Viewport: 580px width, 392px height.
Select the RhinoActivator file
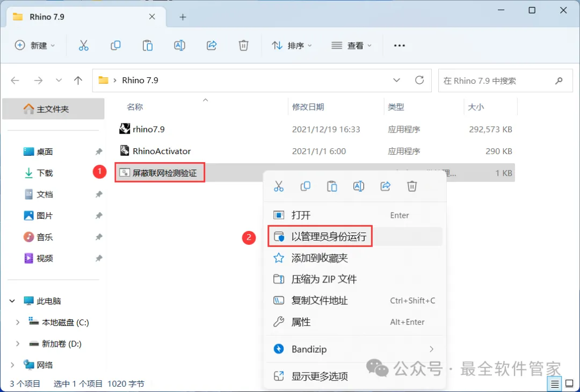314,151
